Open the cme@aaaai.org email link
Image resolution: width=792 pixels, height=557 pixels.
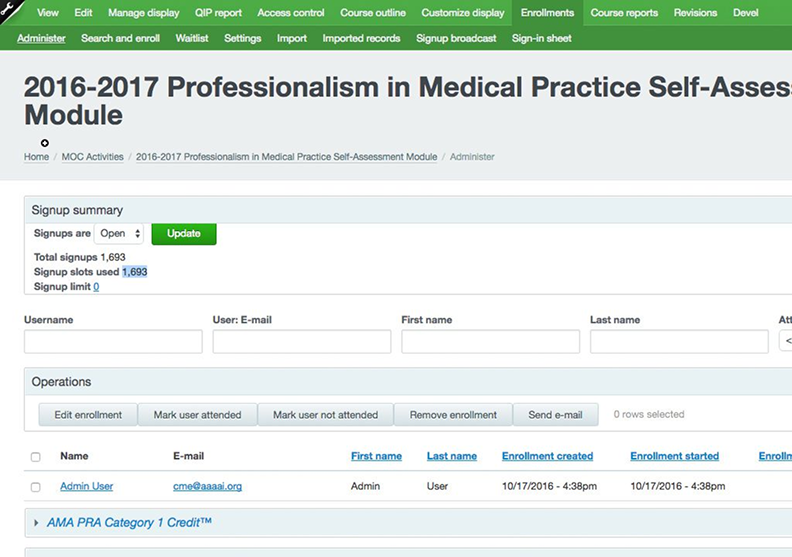(207, 487)
